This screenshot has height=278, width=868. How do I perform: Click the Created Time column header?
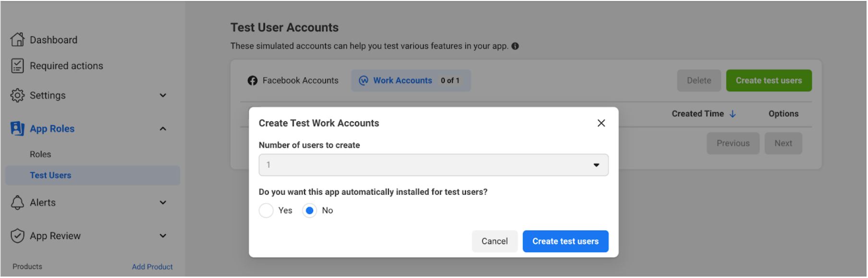pyautogui.click(x=697, y=114)
